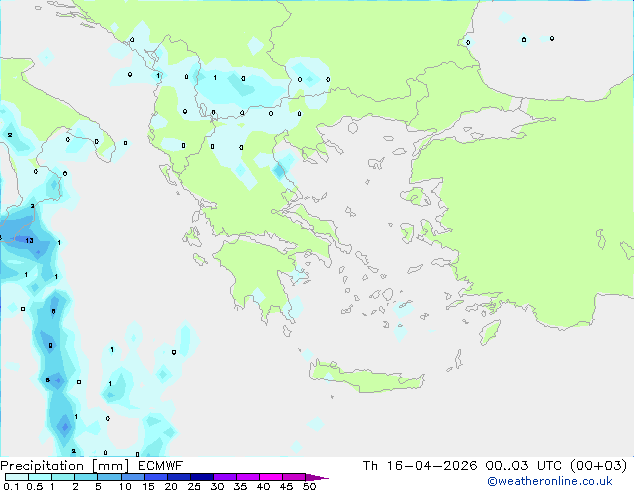Select the "00..03 UTC" time range text
This screenshot has height=490, width=634.
pyautogui.click(x=524, y=466)
